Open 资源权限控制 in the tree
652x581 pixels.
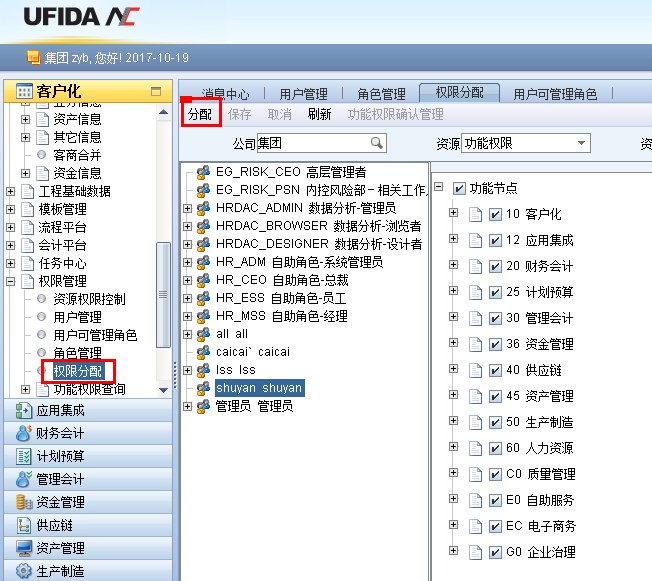click(x=89, y=299)
